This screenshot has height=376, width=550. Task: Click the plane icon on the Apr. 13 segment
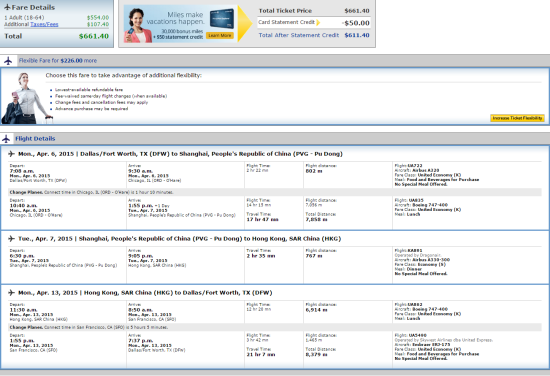point(11,293)
